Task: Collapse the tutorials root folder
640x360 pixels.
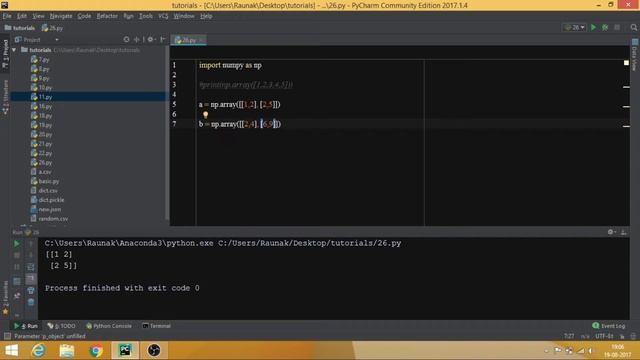Action: click(14, 50)
